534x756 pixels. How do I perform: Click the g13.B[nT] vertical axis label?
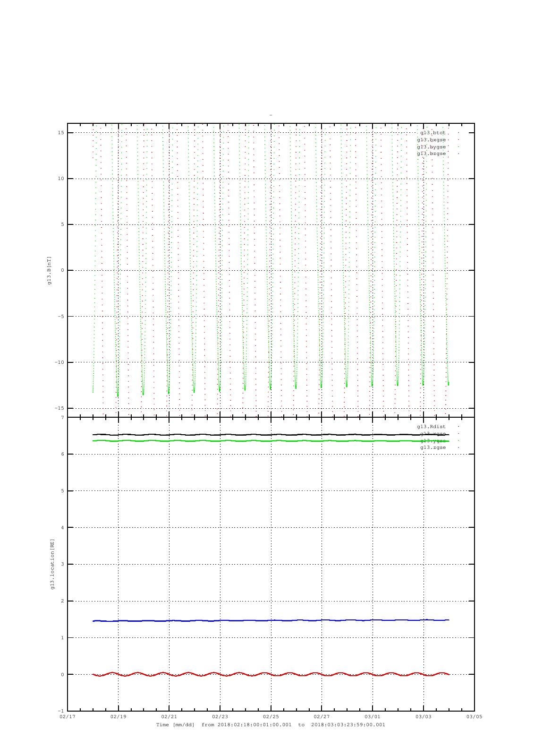tap(49, 270)
